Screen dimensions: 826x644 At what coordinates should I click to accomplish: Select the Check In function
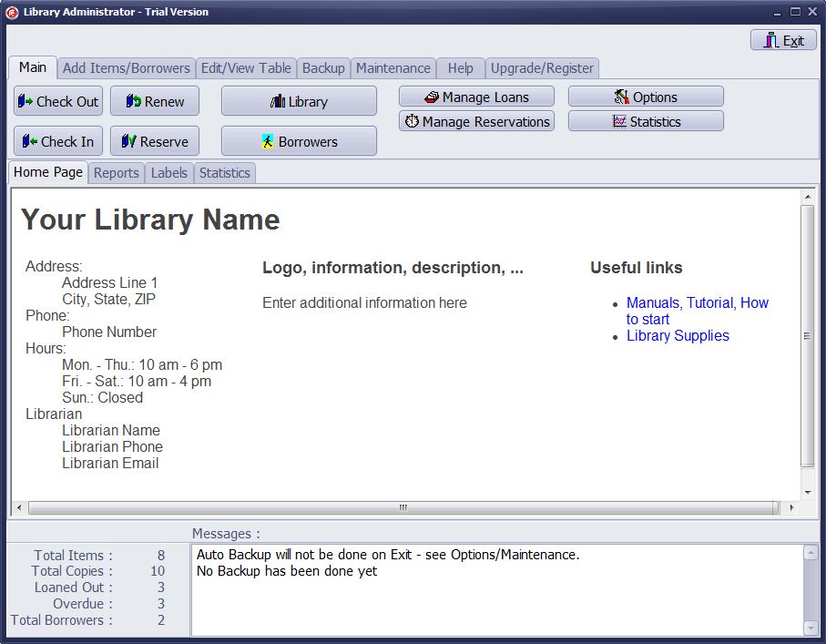point(57,141)
